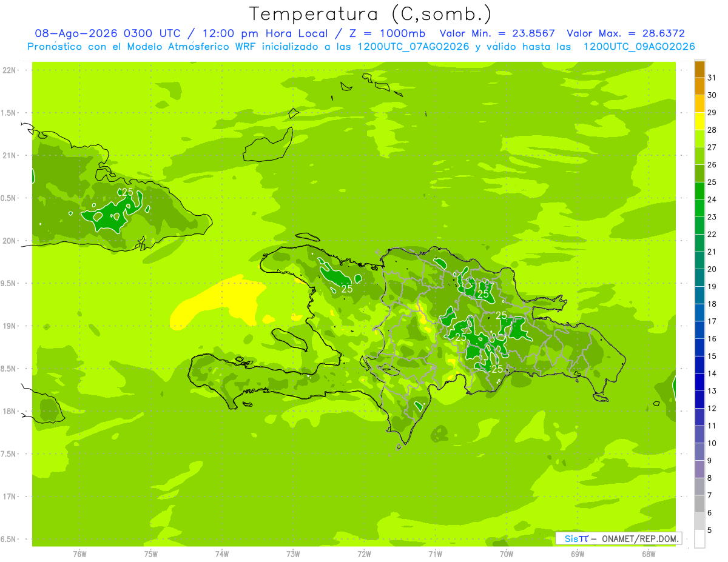Click the colorbar swatch between 30 and 31
The image size is (728, 562).
[699, 87]
